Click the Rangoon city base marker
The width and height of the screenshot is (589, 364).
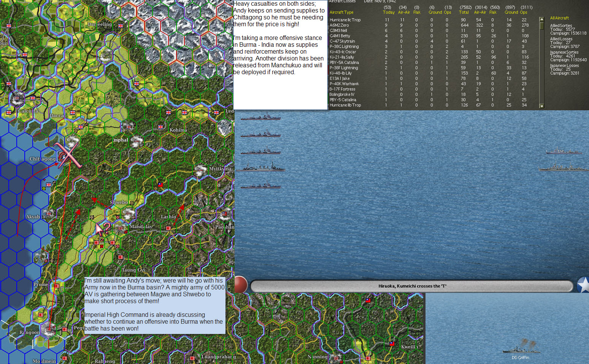pos(48,329)
